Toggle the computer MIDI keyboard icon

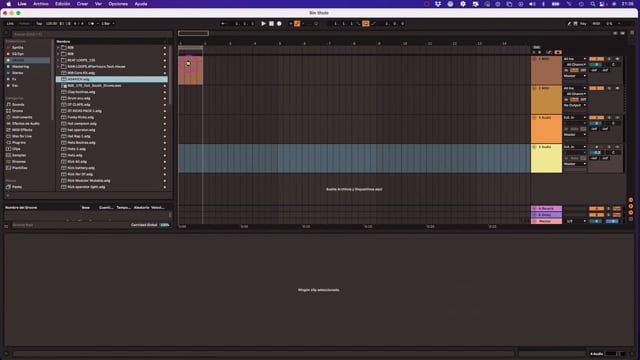pos(576,24)
